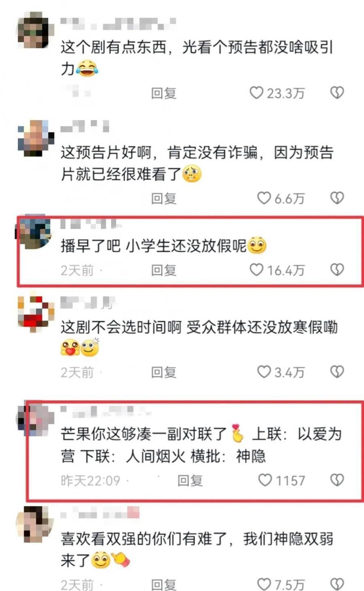The image size is (364, 591).
Task: Dislike the 喜欢看双强 comment
Action: [x=337, y=584]
